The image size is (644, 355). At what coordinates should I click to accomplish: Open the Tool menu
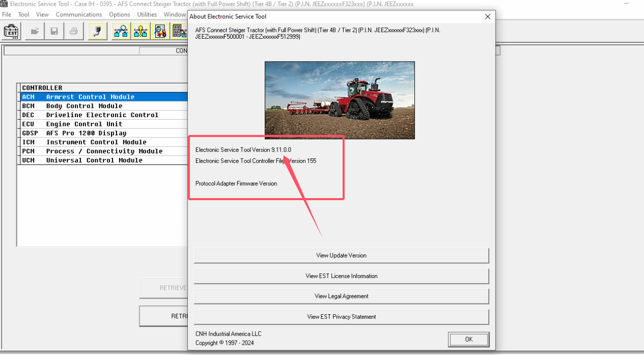point(24,14)
